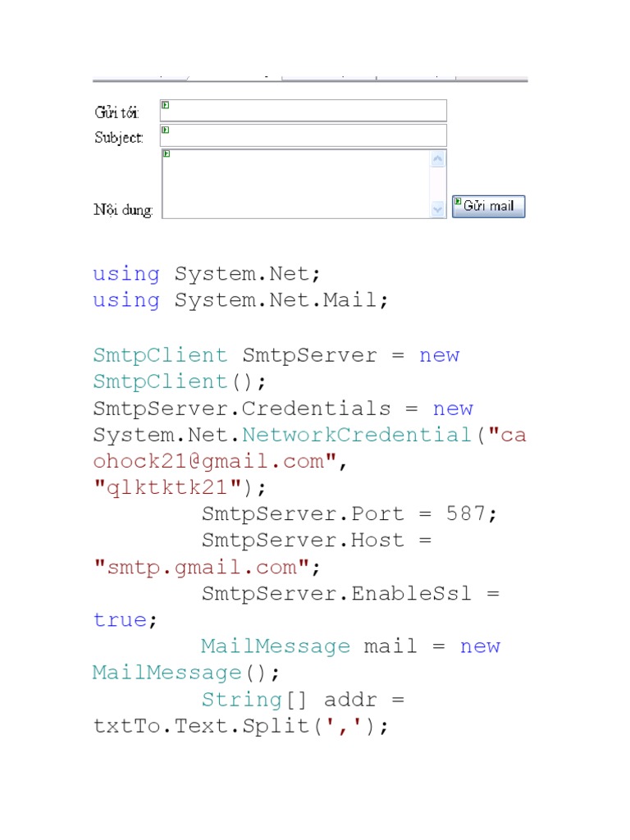630x840 pixels.
Task: Click the text "SmtpServer.Port = 587;"
Action: click(349, 514)
